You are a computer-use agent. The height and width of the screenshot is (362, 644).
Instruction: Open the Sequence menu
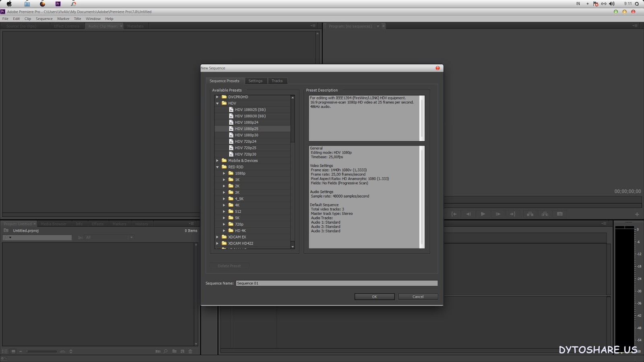[x=44, y=19]
